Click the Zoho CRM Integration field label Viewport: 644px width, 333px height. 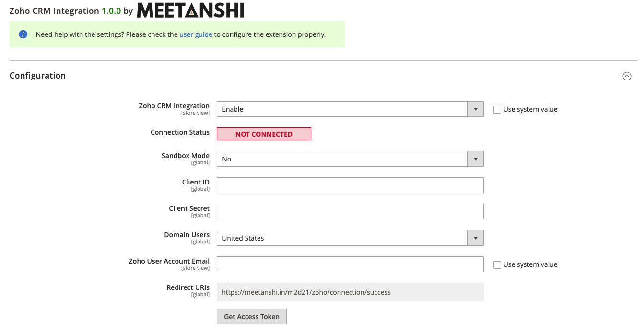click(x=174, y=106)
